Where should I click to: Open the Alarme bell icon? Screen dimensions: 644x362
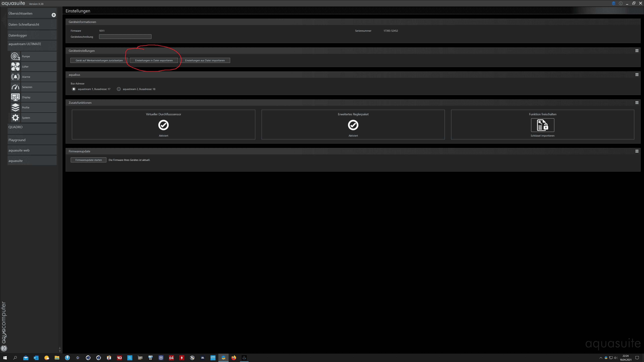[15, 77]
